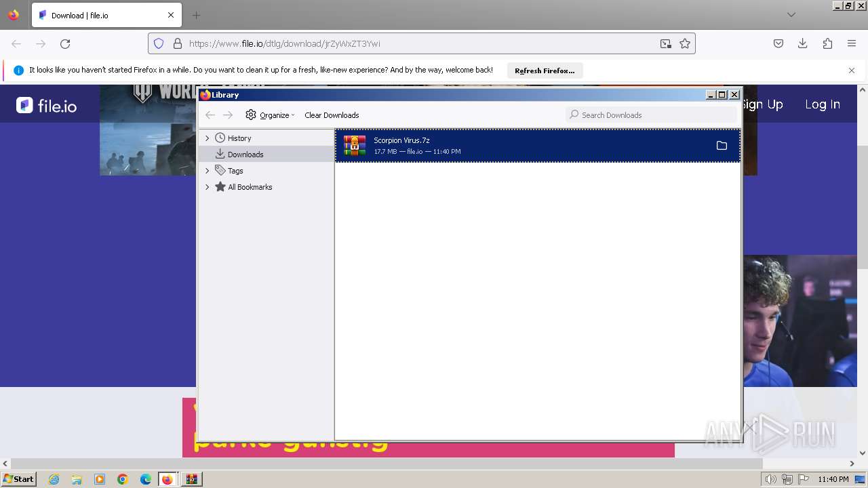Expand the Tags tree node

click(208, 171)
